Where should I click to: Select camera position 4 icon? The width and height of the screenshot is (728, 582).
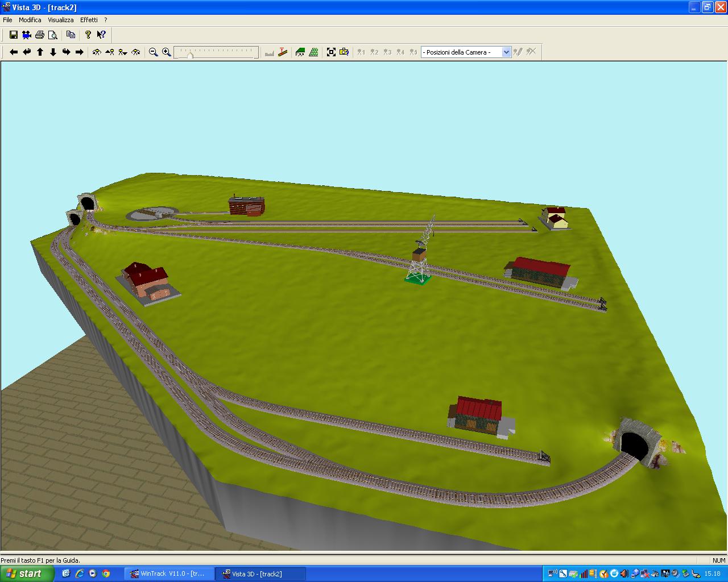click(x=400, y=52)
